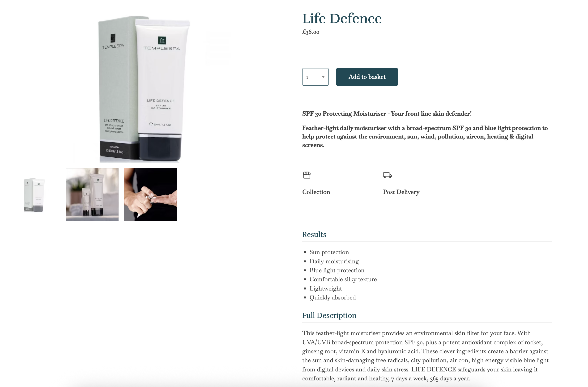Image resolution: width=588 pixels, height=387 pixels.
Task: Click the Collection storefront icon
Action: (307, 175)
